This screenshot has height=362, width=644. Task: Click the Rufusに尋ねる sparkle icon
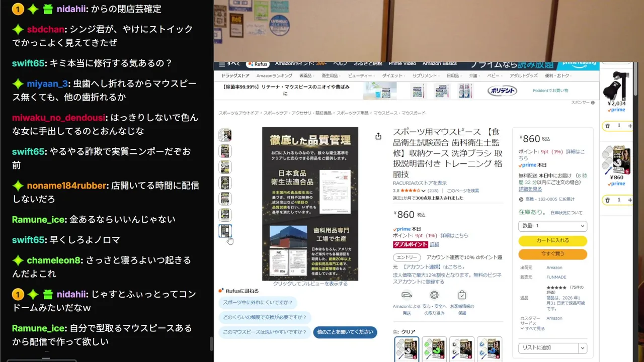(221, 291)
